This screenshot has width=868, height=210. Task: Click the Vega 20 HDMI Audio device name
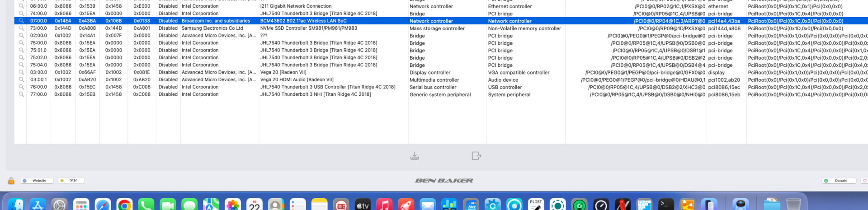tap(297, 79)
